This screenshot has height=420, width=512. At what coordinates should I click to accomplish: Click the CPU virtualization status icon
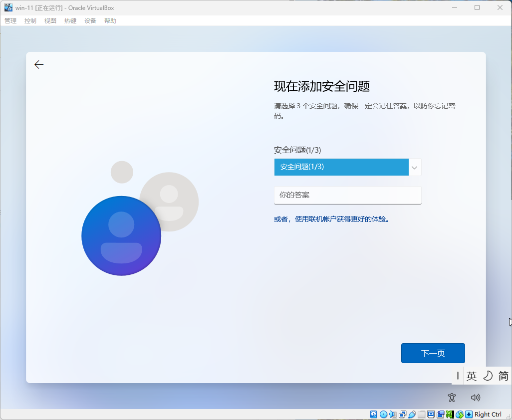coord(450,415)
